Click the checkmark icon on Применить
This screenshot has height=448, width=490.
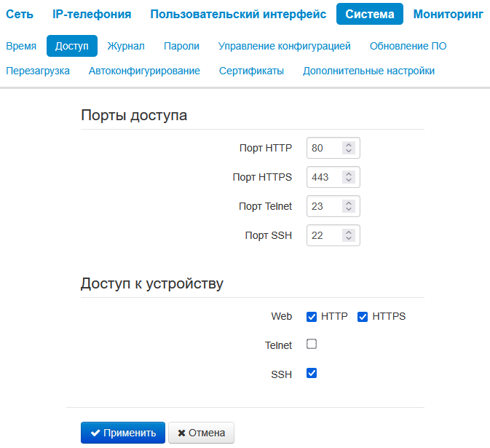click(x=95, y=433)
